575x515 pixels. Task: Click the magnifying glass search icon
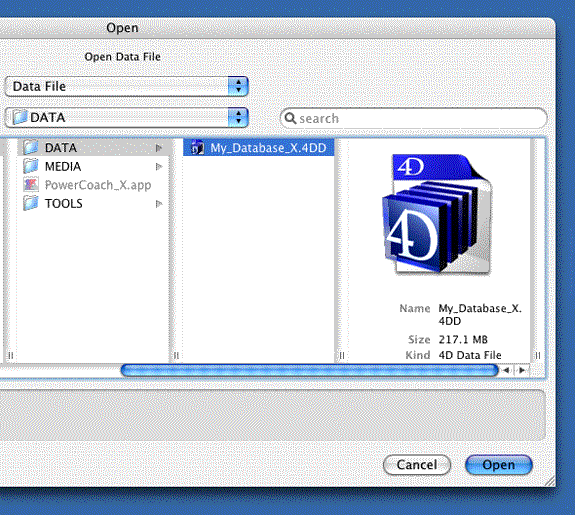290,118
